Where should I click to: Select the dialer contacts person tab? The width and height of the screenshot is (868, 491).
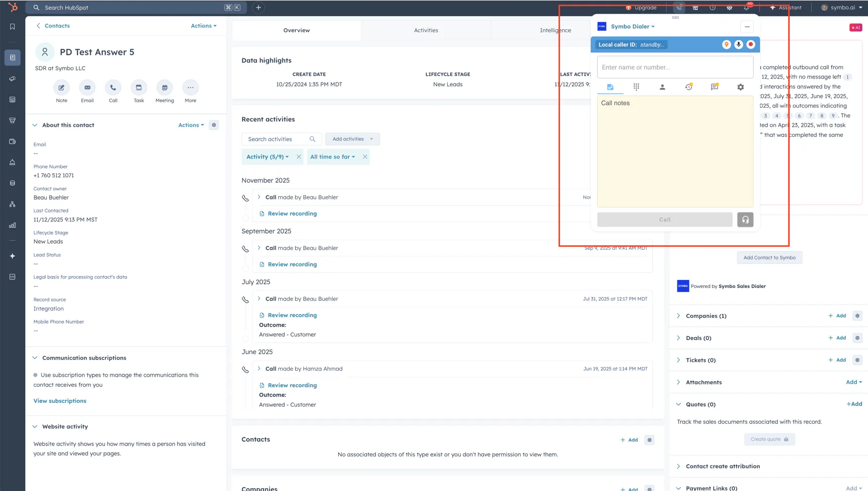point(662,87)
